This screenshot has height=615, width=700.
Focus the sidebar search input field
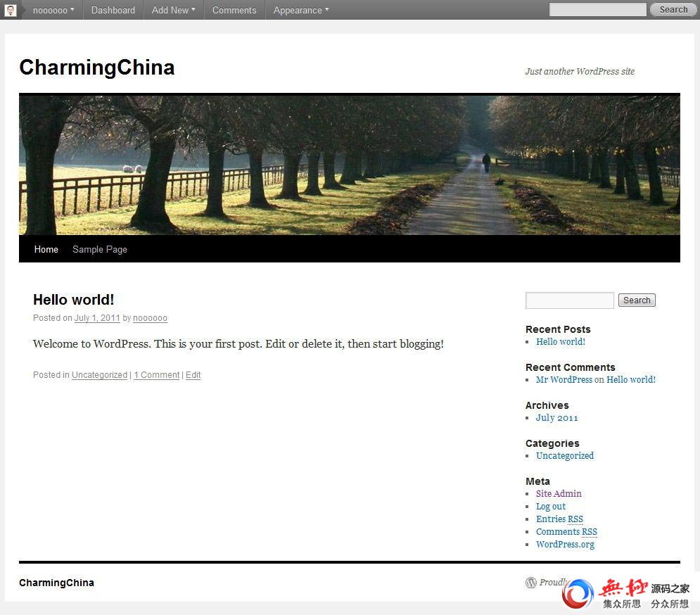pyautogui.click(x=570, y=300)
